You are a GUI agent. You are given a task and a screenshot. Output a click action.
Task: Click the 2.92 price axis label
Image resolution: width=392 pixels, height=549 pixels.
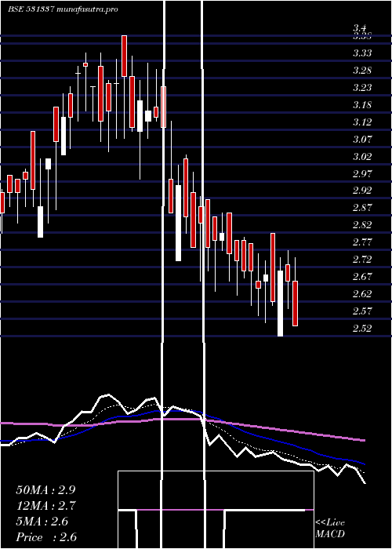pos(362,191)
